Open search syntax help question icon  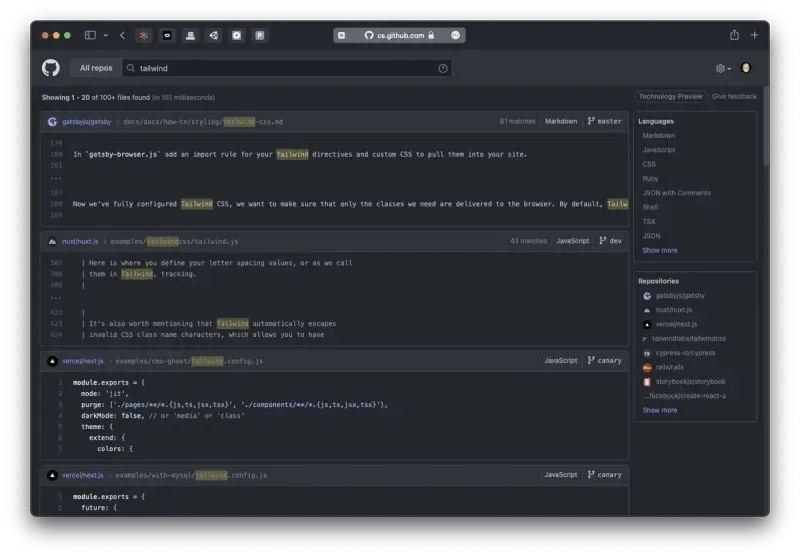coord(442,68)
